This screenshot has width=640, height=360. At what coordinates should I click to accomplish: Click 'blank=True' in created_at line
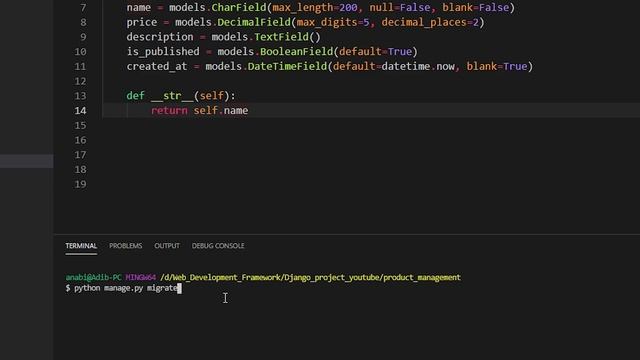497,67
